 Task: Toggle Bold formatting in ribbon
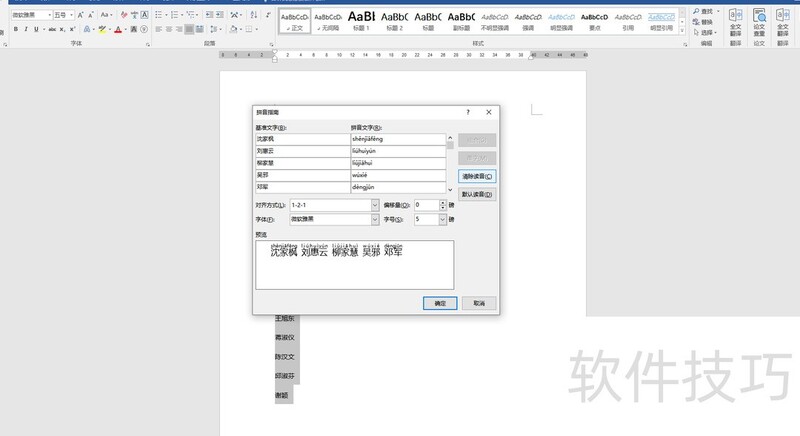tap(16, 29)
